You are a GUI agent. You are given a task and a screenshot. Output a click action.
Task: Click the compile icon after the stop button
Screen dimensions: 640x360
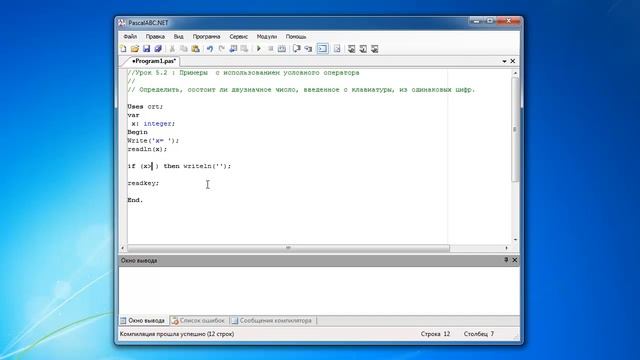(x=282, y=49)
